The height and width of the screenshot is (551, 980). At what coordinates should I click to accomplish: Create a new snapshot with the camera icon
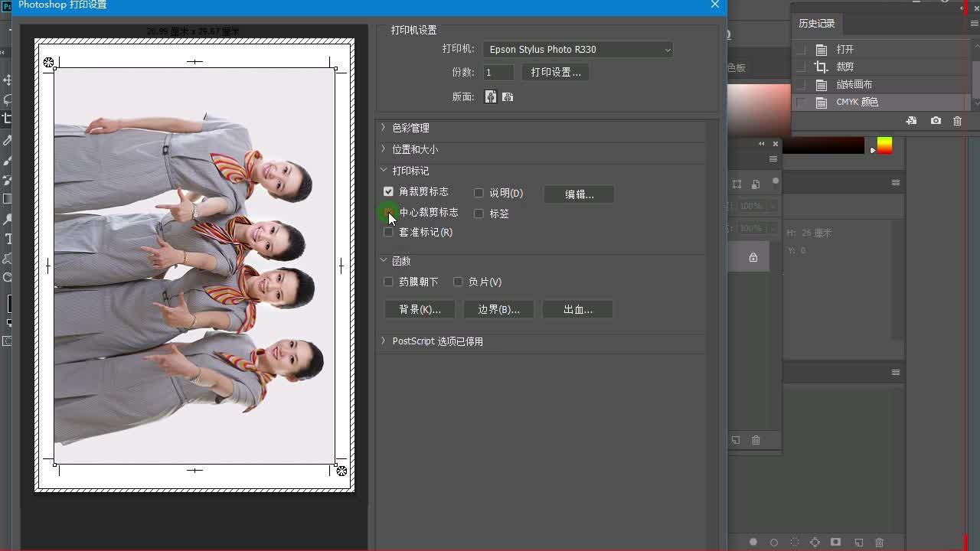(936, 120)
